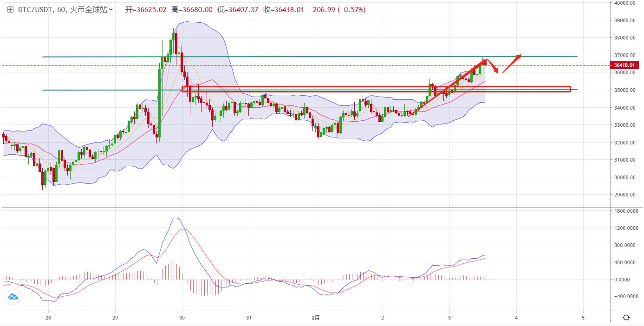The width and height of the screenshot is (644, 326).
Task: Click the date label 28 on timeline
Action: pos(48,318)
